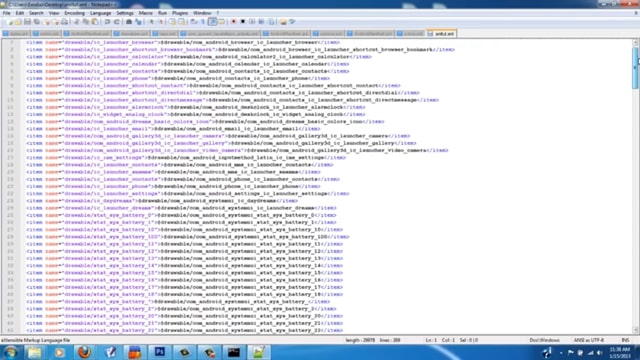Click the Save All toolbar icon
The height and width of the screenshot is (360, 640).
click(x=37, y=22)
